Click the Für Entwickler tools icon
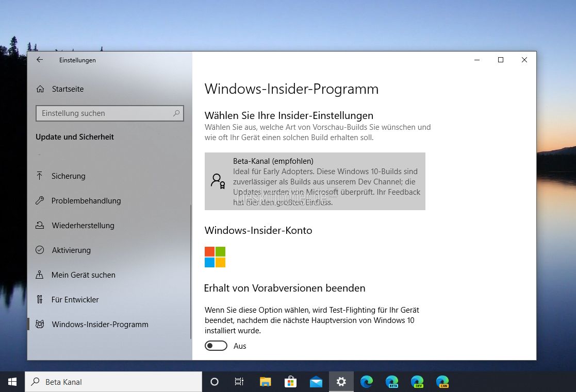This screenshot has height=392, width=576. [40, 299]
